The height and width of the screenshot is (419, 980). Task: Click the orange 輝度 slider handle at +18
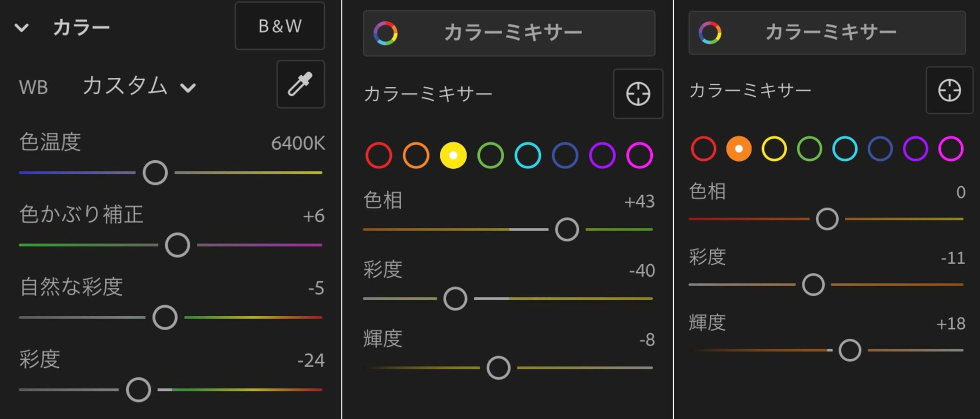(850, 350)
